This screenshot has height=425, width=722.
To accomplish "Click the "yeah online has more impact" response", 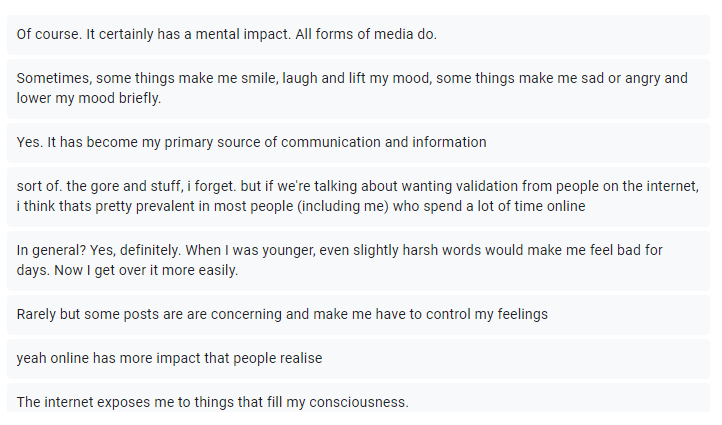I will click(361, 358).
